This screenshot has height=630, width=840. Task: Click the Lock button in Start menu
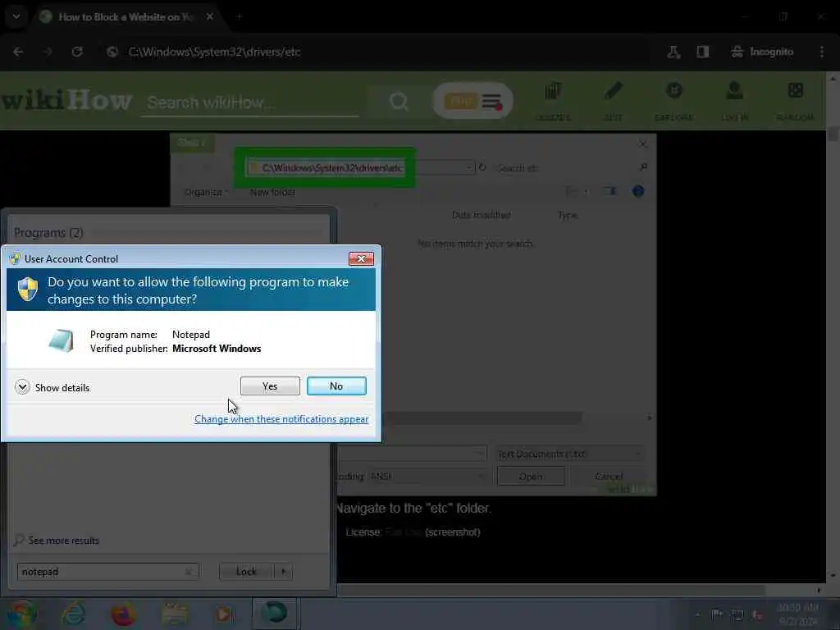[x=246, y=572]
